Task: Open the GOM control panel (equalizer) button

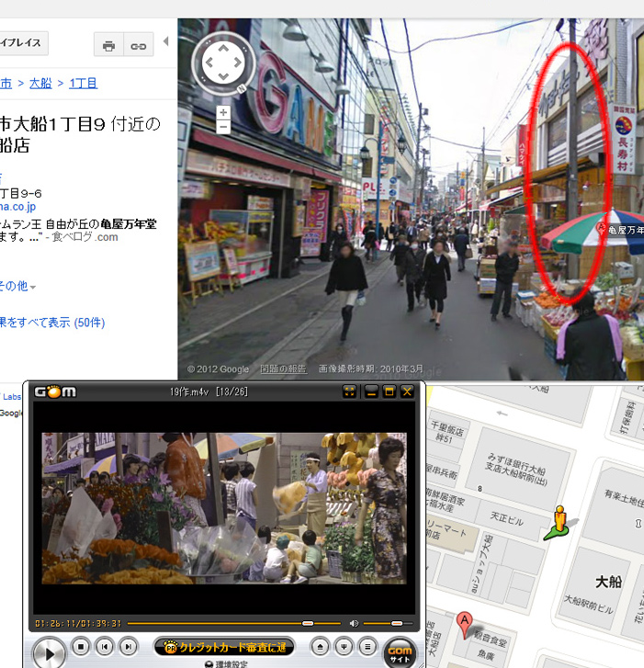Action: pos(344,647)
